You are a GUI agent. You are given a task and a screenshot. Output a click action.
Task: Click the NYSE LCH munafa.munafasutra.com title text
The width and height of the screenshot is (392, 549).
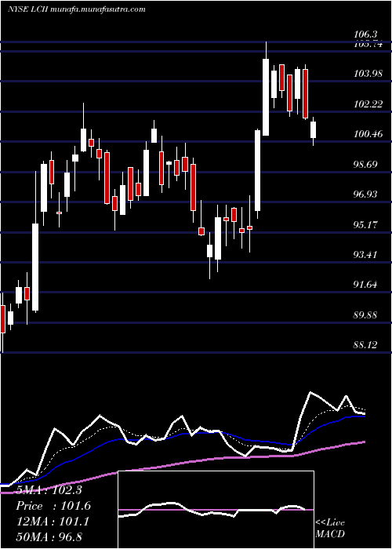pos(76,9)
